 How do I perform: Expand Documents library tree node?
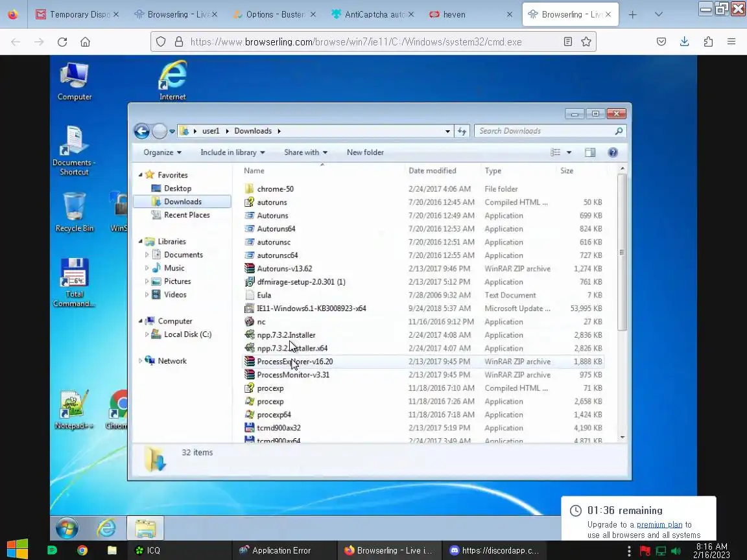[147, 255]
